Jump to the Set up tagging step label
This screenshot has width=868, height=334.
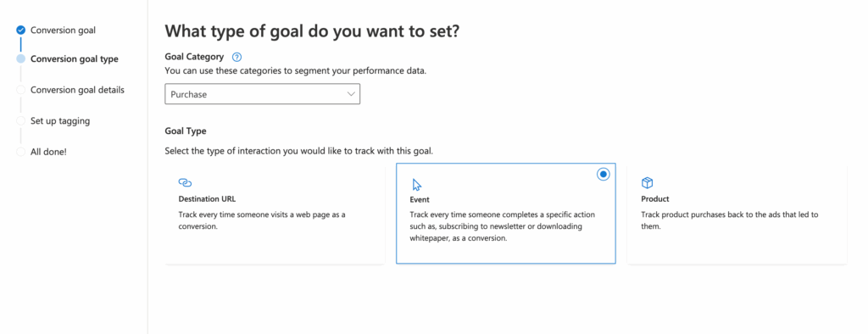point(60,120)
